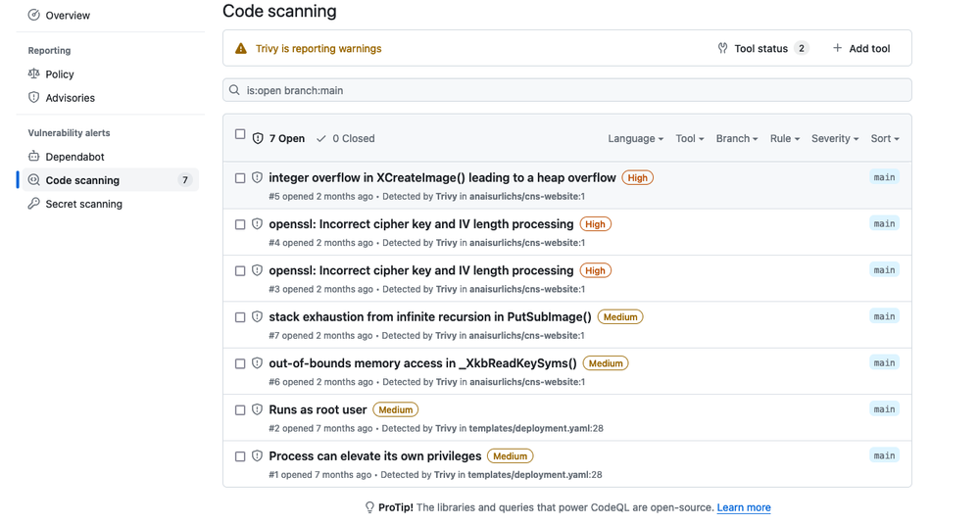Select checkbox for Runs as root user
Viewport: 980px width, 525px height.
[x=240, y=410]
